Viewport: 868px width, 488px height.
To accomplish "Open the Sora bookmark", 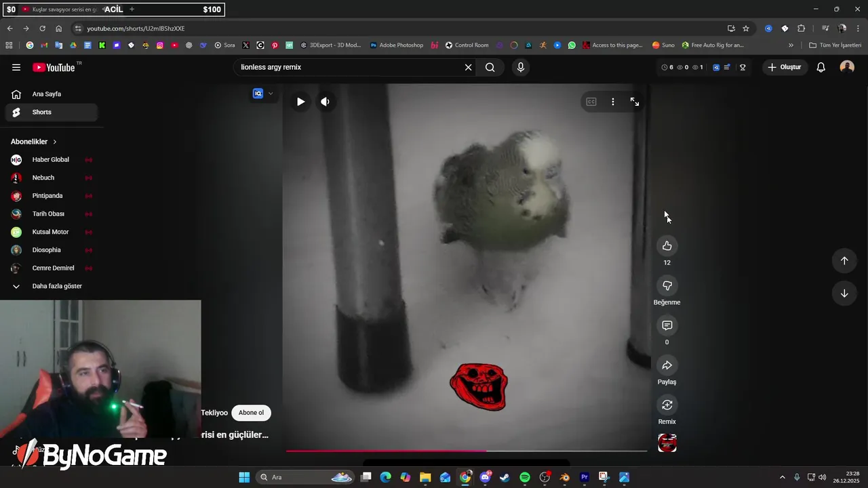I will 224,45.
